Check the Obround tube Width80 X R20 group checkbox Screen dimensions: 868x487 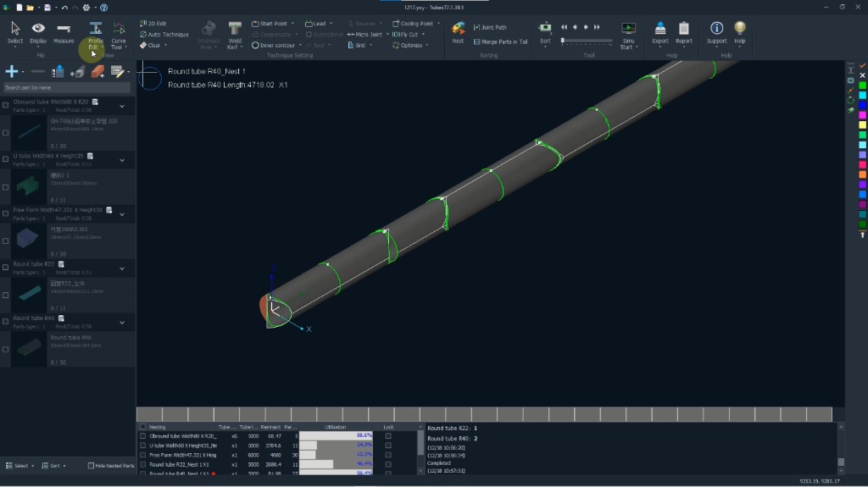(x=6, y=105)
